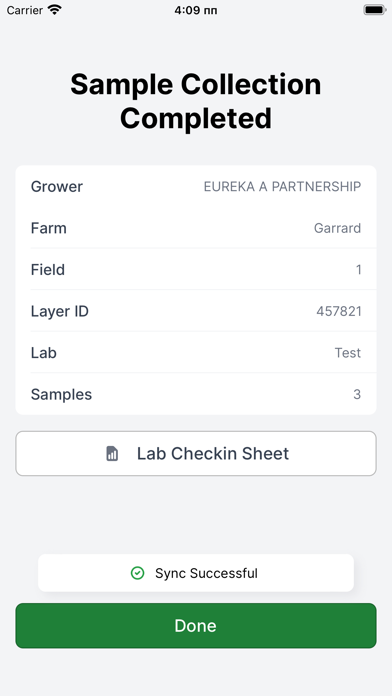Tap the 457821 layer ID value

pos(339,312)
